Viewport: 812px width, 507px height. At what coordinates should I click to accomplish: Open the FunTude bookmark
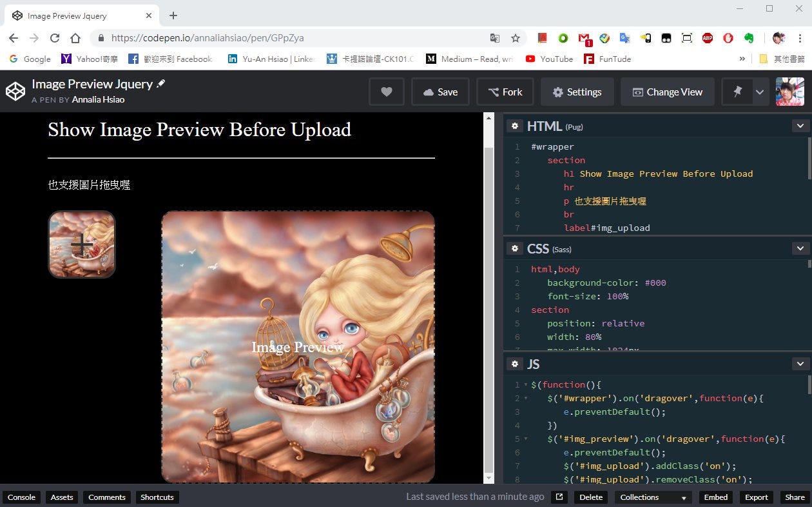point(607,59)
